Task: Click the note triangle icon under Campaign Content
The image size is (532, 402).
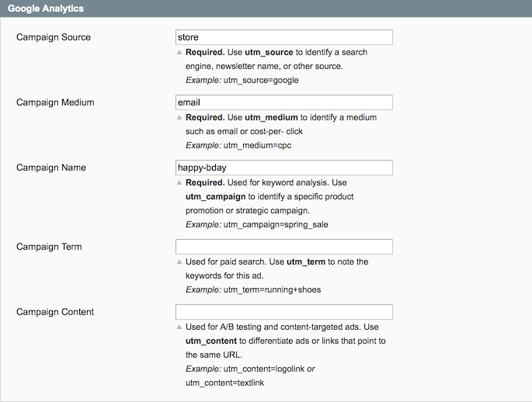Action: click(180, 327)
